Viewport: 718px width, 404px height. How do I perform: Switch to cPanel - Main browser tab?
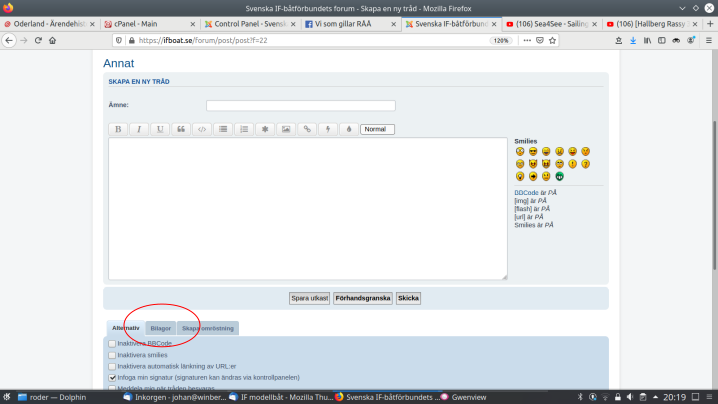pyautogui.click(x=149, y=24)
